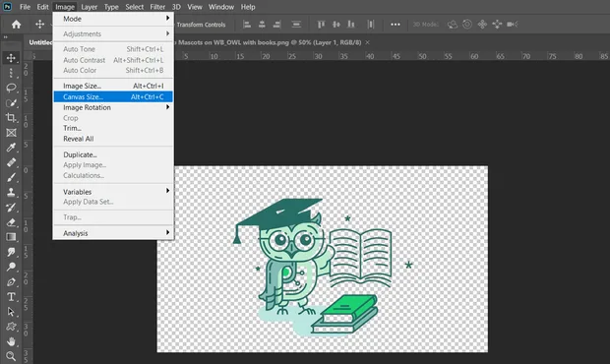The image size is (610, 364).
Task: Open the Window menu
Action: [221, 7]
